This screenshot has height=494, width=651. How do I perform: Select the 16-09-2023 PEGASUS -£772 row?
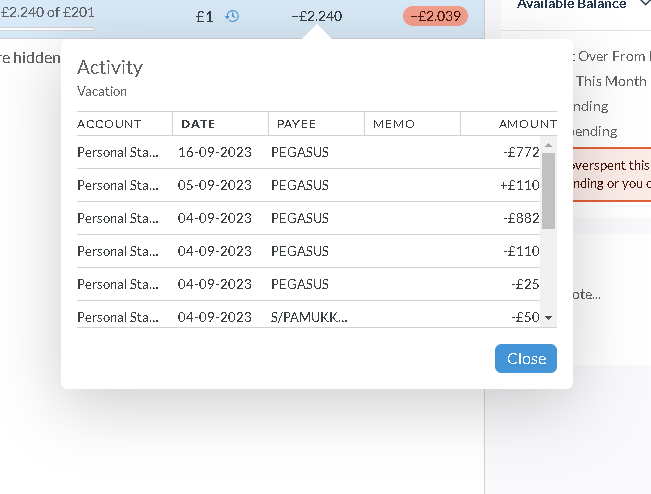[308, 152]
